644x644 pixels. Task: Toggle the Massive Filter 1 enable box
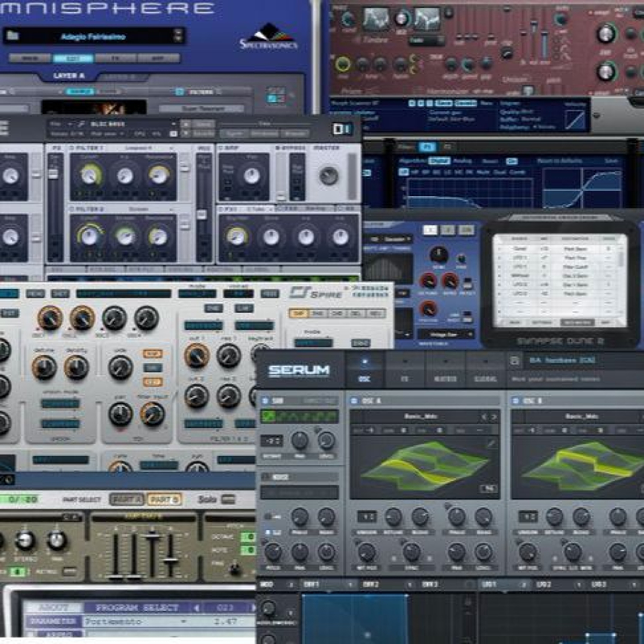click(x=72, y=148)
